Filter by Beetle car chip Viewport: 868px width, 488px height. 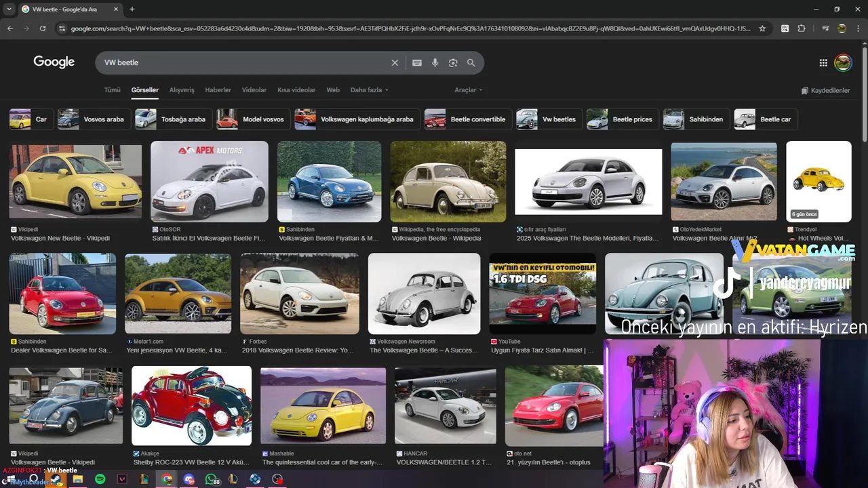point(766,119)
